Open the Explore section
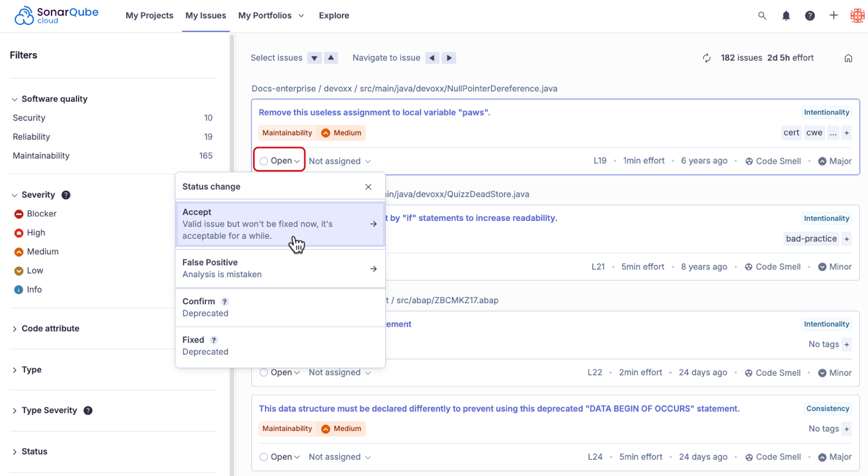The width and height of the screenshot is (868, 476). click(x=334, y=16)
